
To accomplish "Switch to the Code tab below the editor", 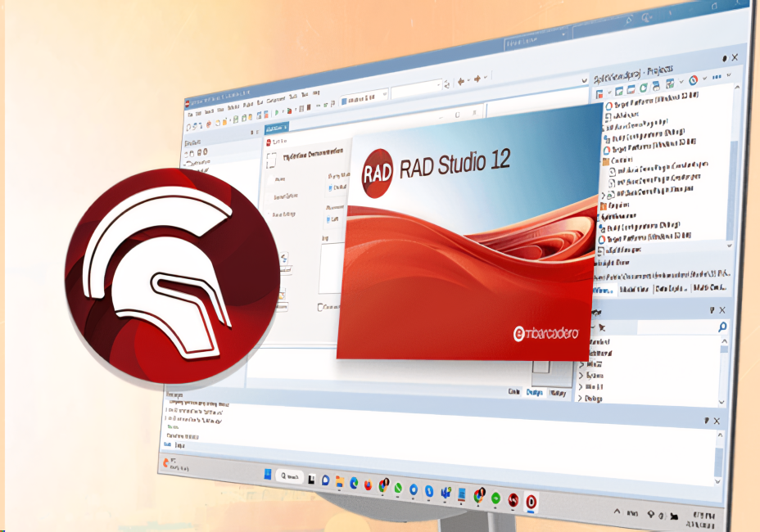I will (513, 391).
